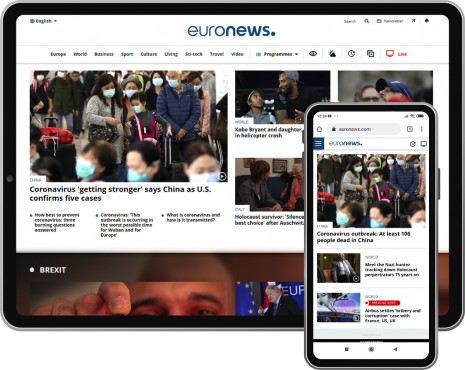
Task: Open the clock icon on tablet navigation
Action: point(351,53)
